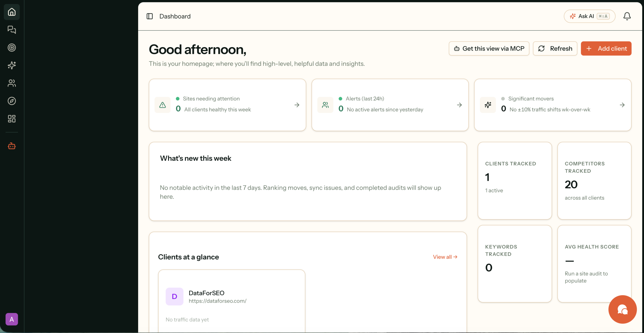The height and width of the screenshot is (333, 644).
Task: Open the Home icon in the sidebar
Action: click(12, 12)
